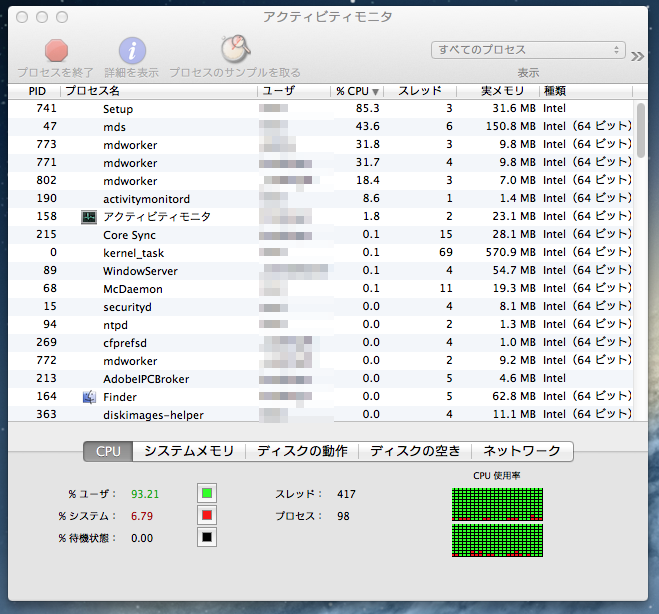659x614 pixels.
Task: Select the Setup process row
Action: [x=320, y=109]
